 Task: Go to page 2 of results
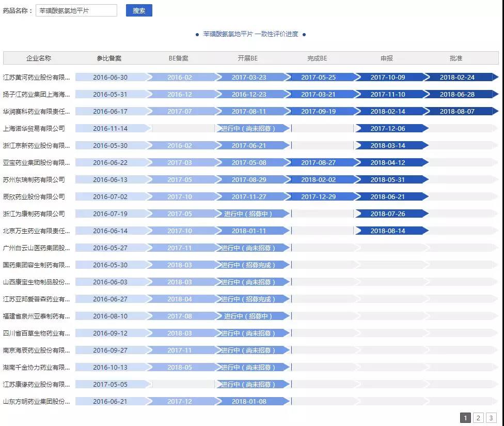click(x=478, y=418)
